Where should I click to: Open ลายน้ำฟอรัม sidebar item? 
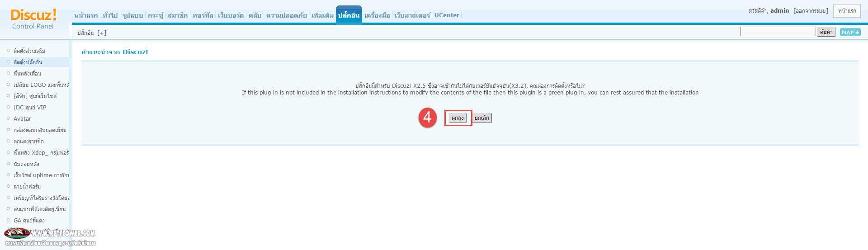pyautogui.click(x=27, y=186)
